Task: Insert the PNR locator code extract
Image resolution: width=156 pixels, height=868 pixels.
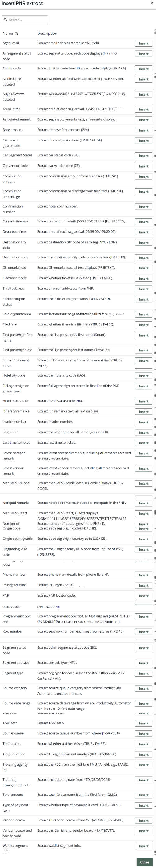Action: point(144,596)
